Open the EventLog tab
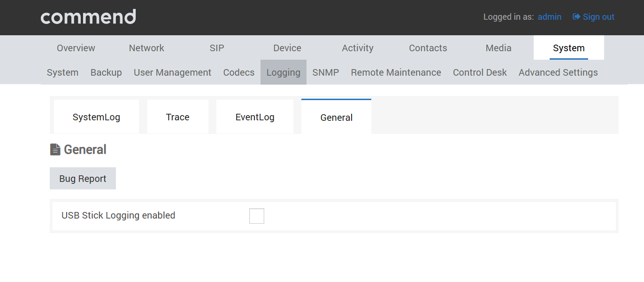This screenshot has width=644, height=282. tap(255, 117)
